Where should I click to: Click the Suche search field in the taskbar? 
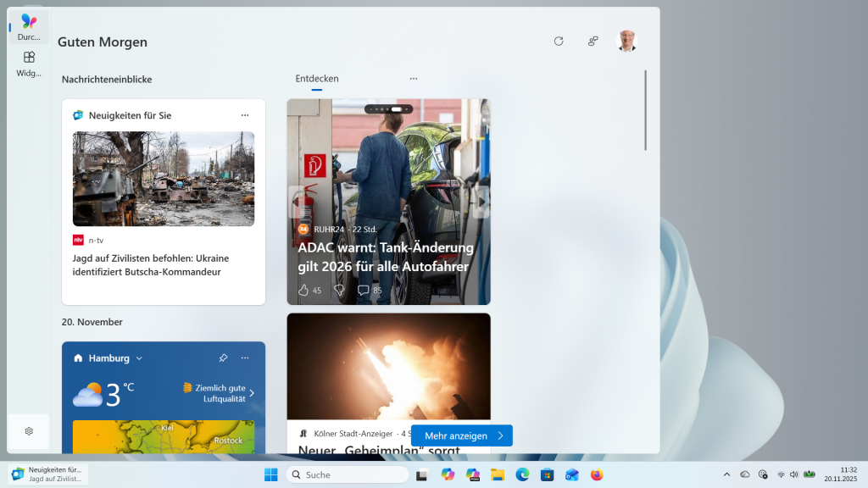[x=348, y=474]
